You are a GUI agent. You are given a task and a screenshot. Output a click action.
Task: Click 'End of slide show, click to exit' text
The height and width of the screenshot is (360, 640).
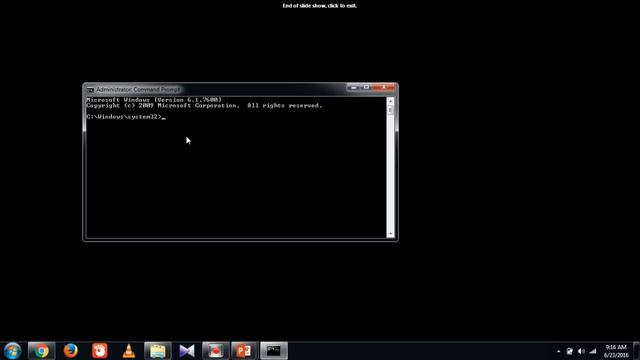pyautogui.click(x=320, y=6)
